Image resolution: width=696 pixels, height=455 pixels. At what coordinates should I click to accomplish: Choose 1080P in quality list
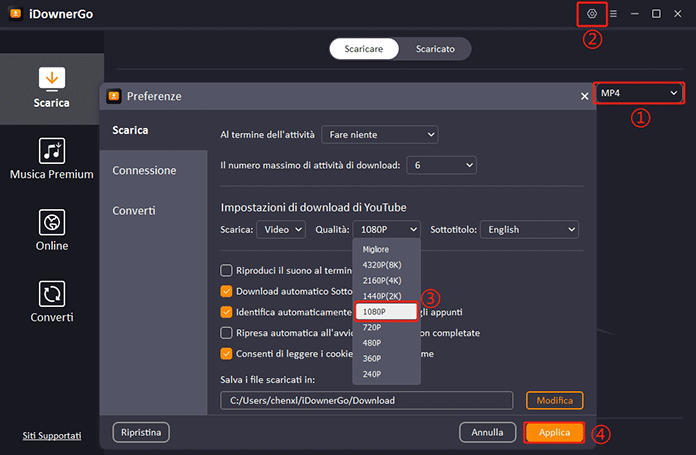coord(386,312)
